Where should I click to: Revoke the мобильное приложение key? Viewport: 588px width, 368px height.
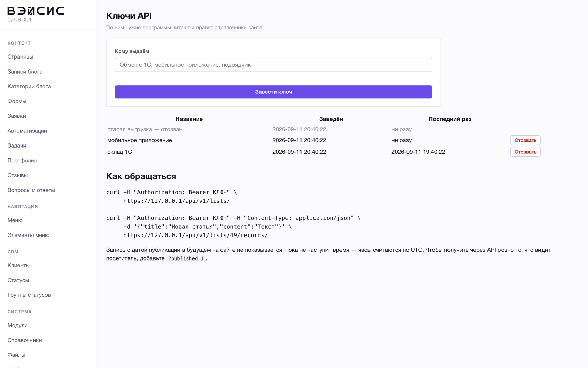click(x=525, y=140)
